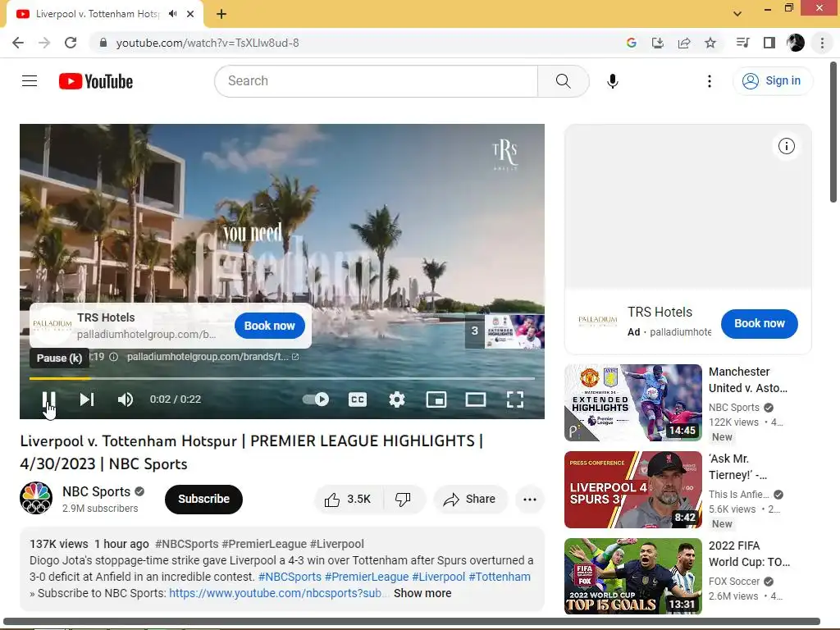Open Chrome three-dot menu
The height and width of the screenshot is (630, 840).
822,43
